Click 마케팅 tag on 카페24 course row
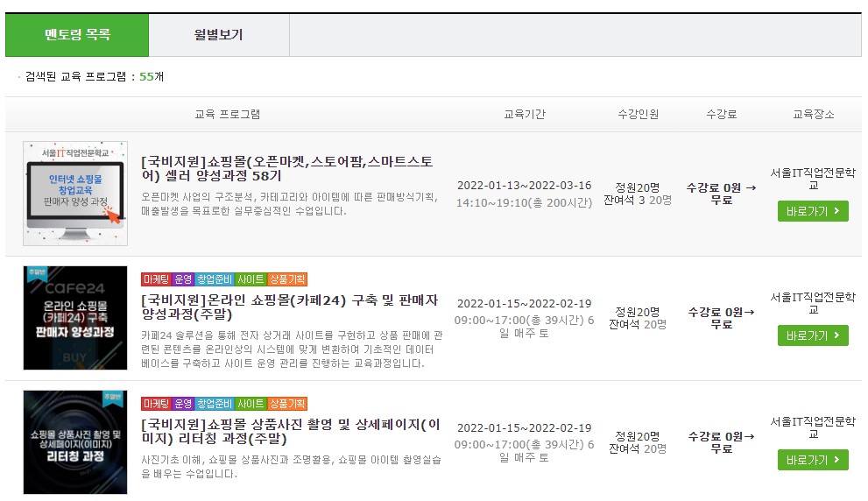 [156, 279]
